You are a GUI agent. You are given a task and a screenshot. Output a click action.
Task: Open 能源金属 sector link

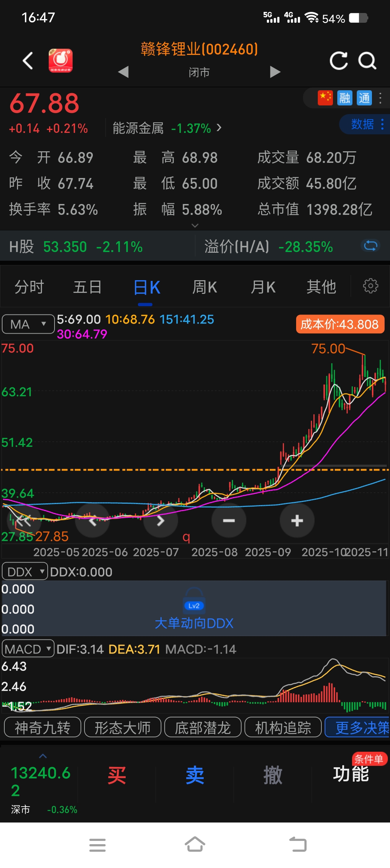point(167,128)
